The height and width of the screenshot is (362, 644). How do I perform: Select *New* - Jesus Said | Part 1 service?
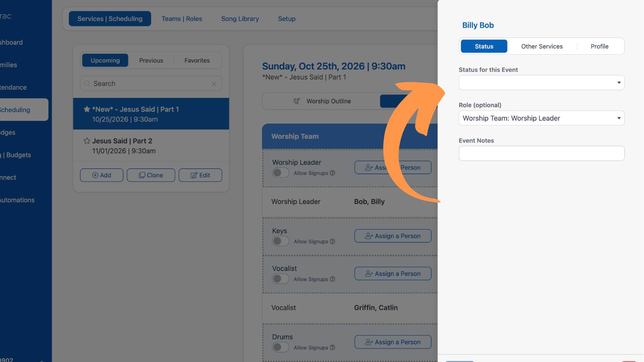point(151,114)
